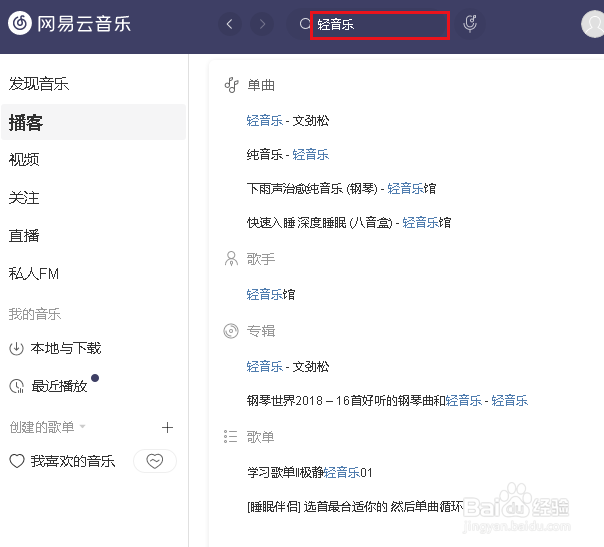Select song suggestion 纯音乐 - 轻音乐

(x=288, y=154)
